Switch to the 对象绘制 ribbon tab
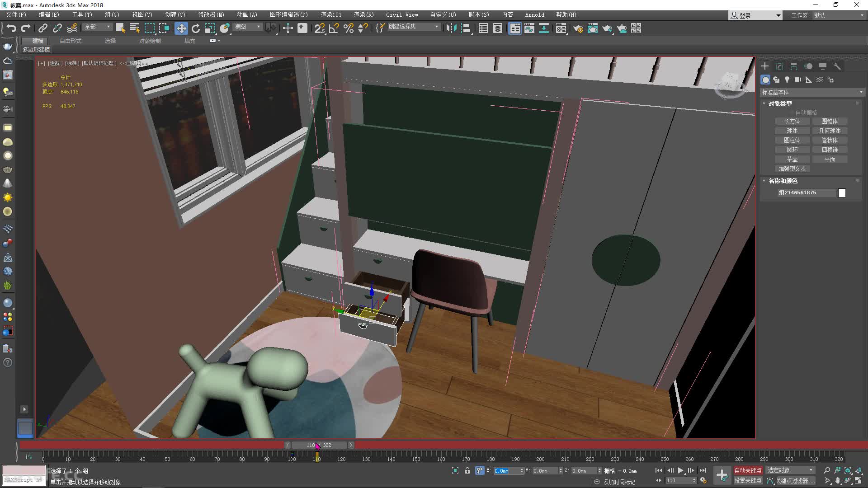Viewport: 868px width, 488px height. tap(150, 41)
